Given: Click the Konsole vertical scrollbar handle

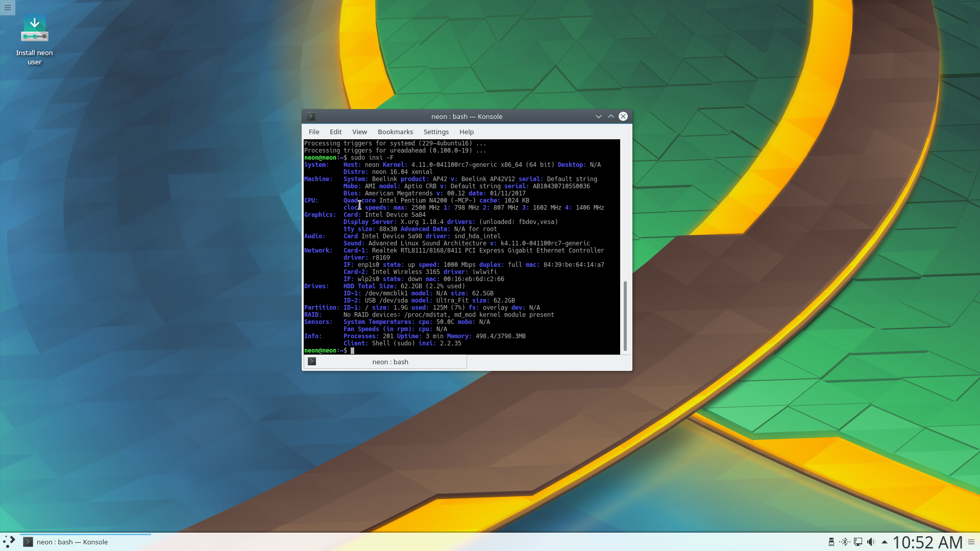Looking at the screenshot, I should click(625, 316).
